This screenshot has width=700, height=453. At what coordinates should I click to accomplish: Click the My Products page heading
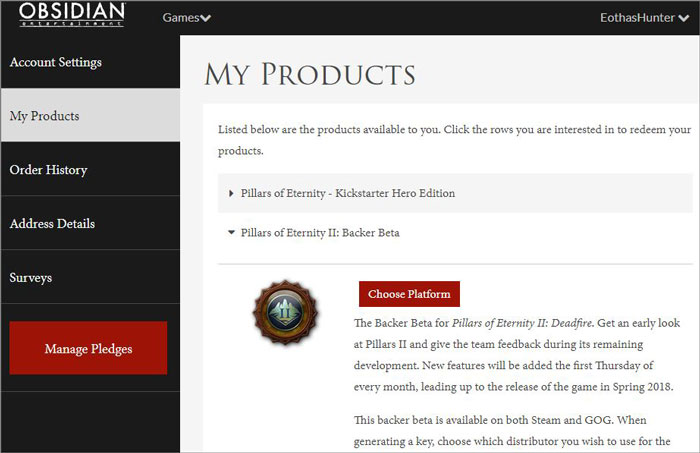[310, 74]
